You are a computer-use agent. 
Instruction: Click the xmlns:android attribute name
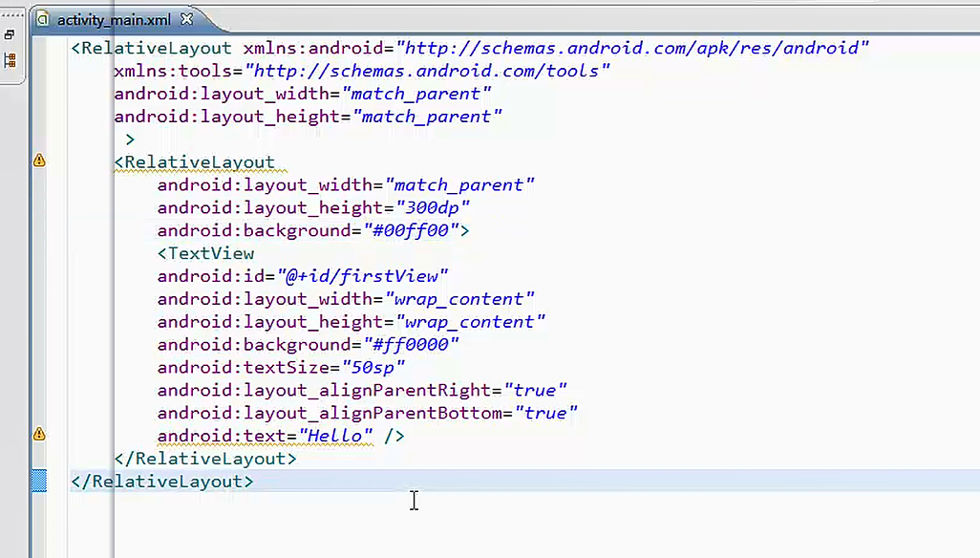pyautogui.click(x=313, y=48)
